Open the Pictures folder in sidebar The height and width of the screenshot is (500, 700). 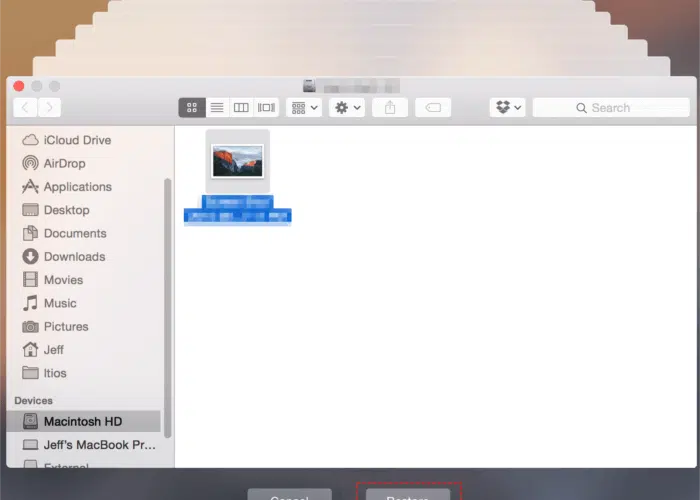coord(66,326)
